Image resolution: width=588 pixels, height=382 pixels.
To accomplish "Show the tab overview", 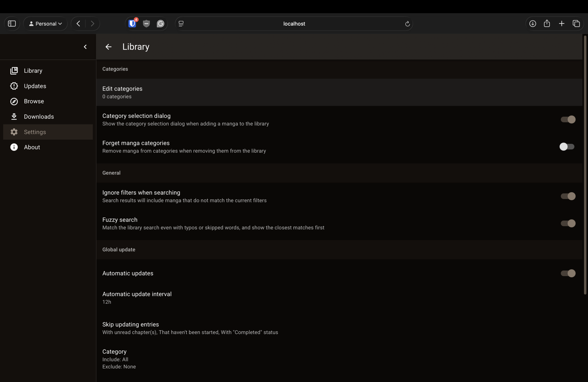I will (x=576, y=24).
